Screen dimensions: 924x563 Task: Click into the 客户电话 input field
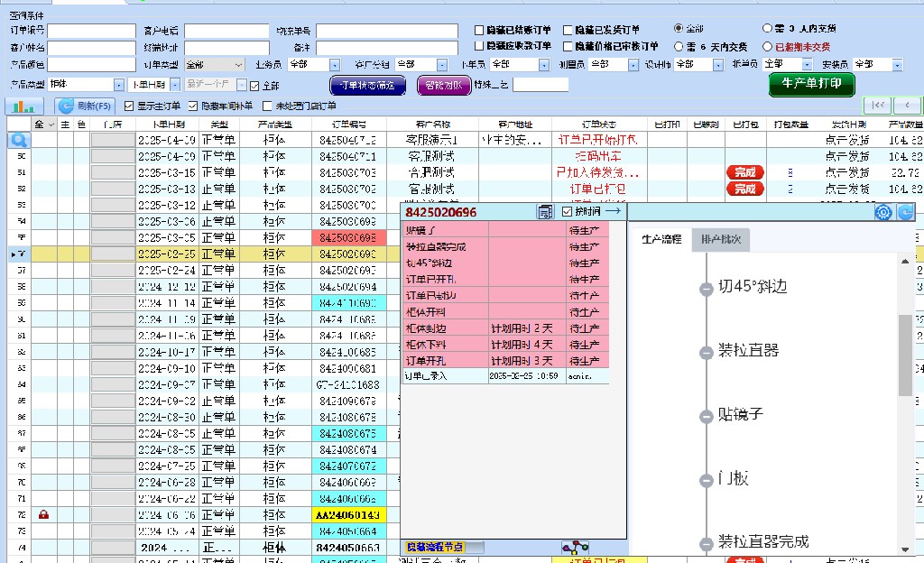pos(226,31)
